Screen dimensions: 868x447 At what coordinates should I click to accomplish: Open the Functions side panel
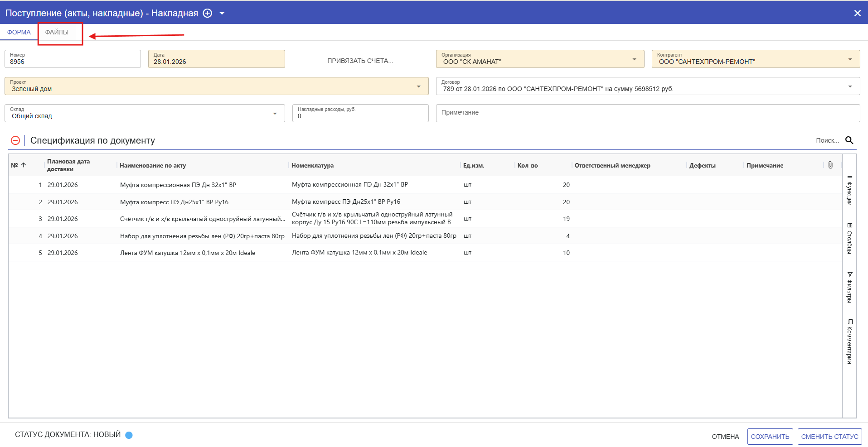[849, 190]
